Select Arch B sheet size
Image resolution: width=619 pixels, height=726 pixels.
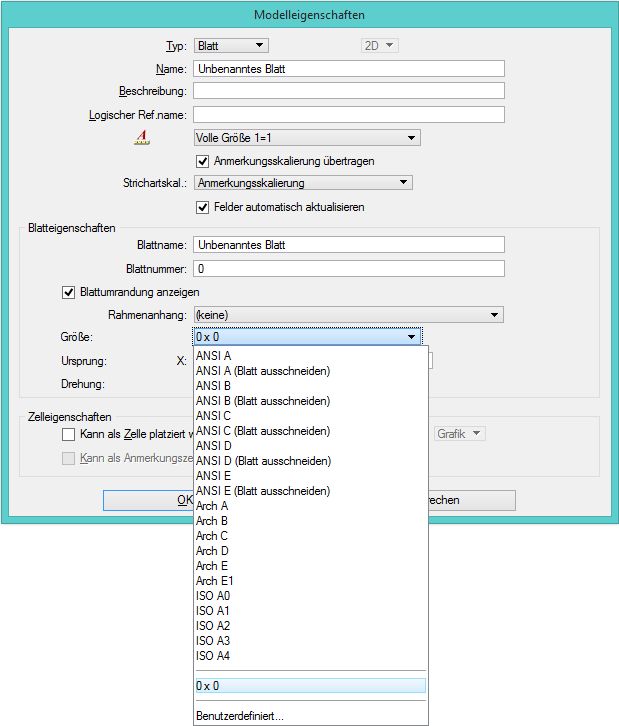point(310,521)
